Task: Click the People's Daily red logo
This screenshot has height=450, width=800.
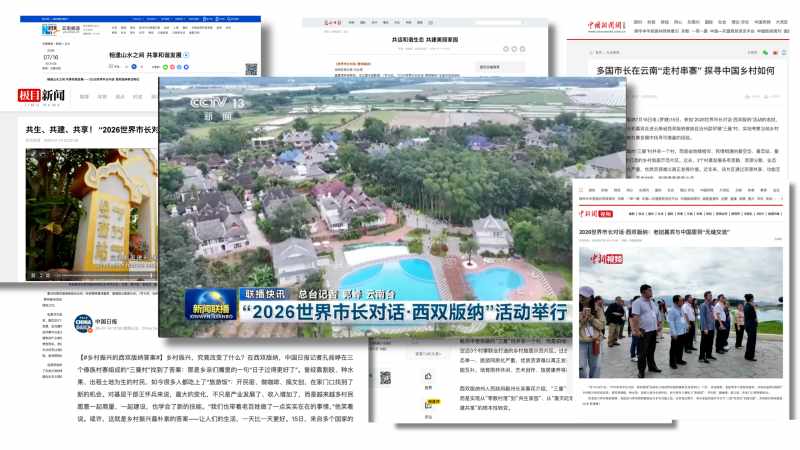Action: [x=332, y=22]
